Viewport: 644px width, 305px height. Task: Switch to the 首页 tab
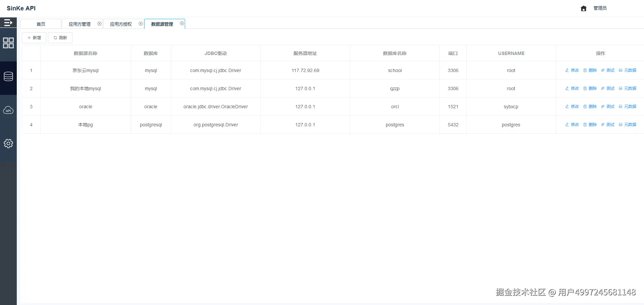[x=41, y=24]
